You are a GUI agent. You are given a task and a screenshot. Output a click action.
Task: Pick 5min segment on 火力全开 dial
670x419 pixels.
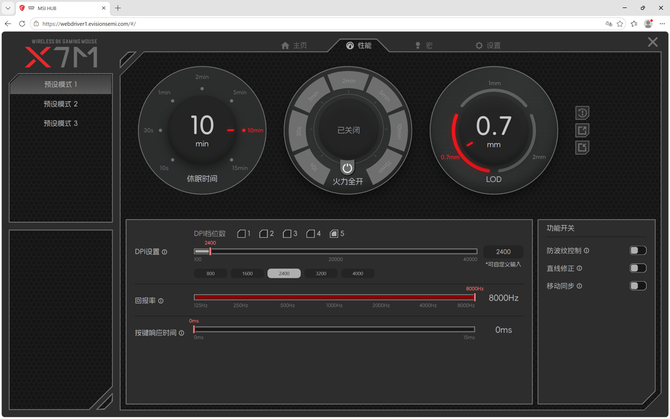click(384, 96)
